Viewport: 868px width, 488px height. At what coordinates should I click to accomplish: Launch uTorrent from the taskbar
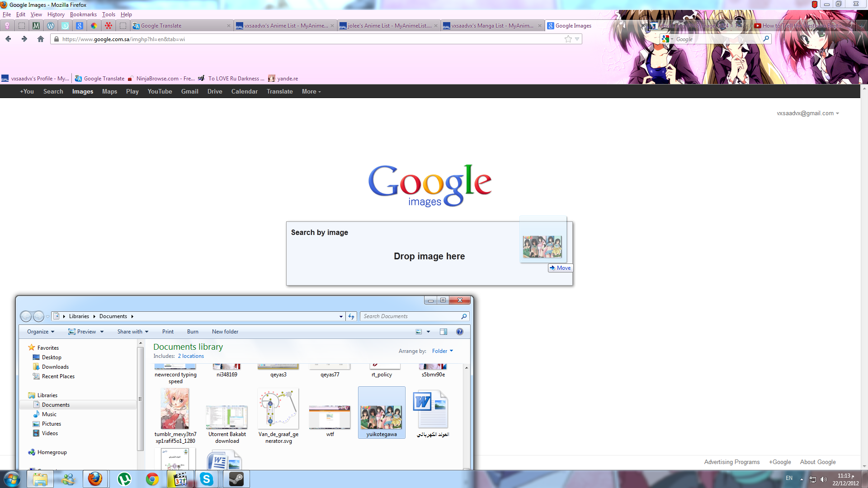pyautogui.click(x=124, y=479)
